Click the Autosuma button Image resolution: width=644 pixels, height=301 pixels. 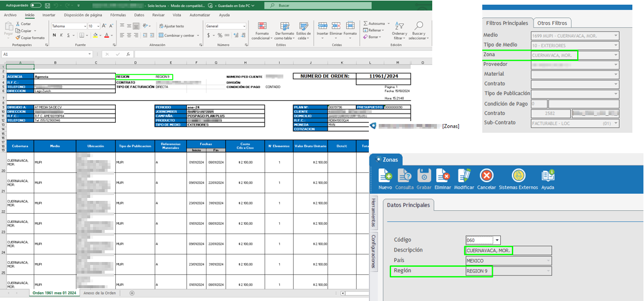tap(374, 24)
